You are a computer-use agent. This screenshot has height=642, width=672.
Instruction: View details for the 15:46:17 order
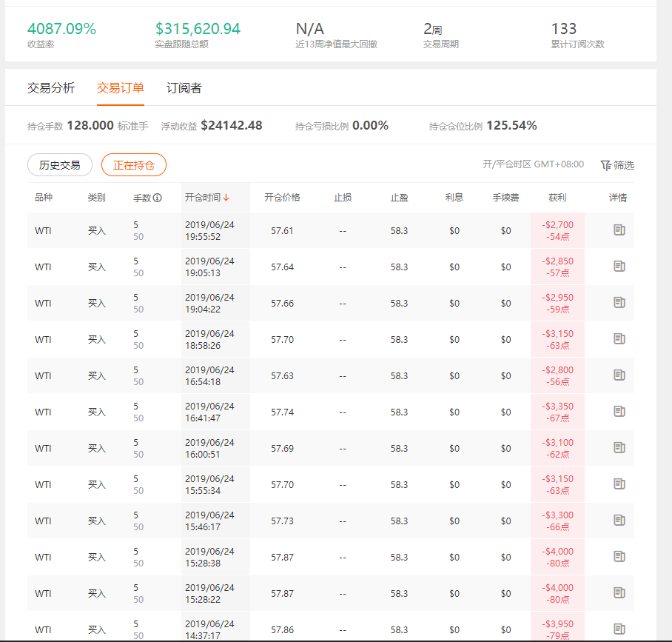(x=619, y=521)
